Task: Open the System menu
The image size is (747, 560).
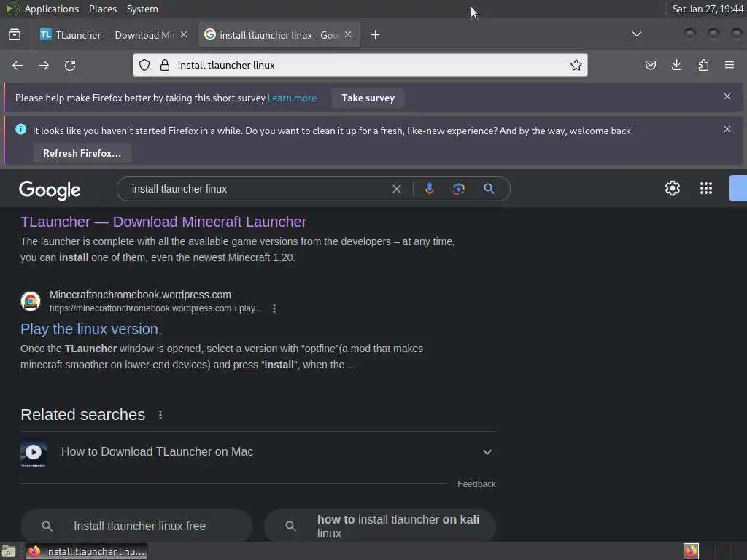Action: [142, 9]
